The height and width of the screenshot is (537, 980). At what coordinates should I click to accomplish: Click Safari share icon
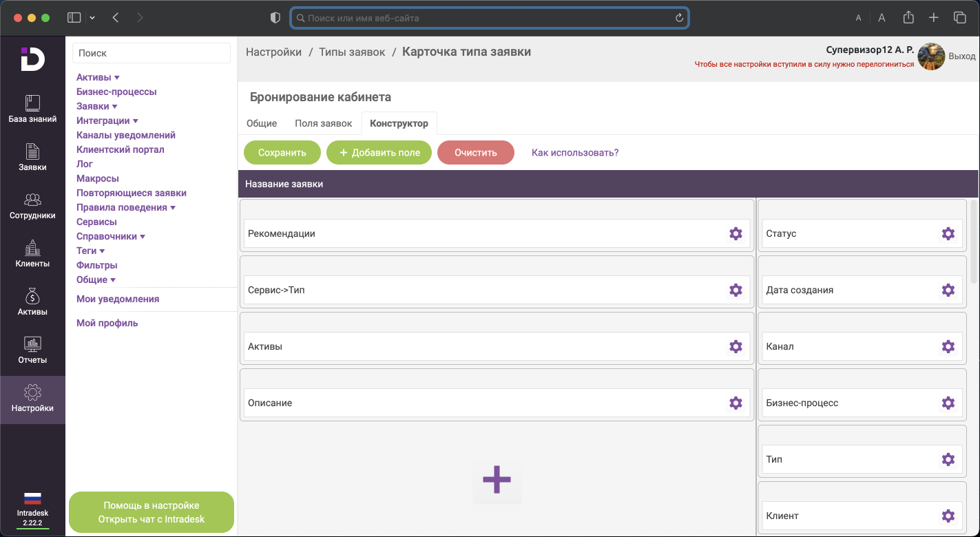pos(908,18)
